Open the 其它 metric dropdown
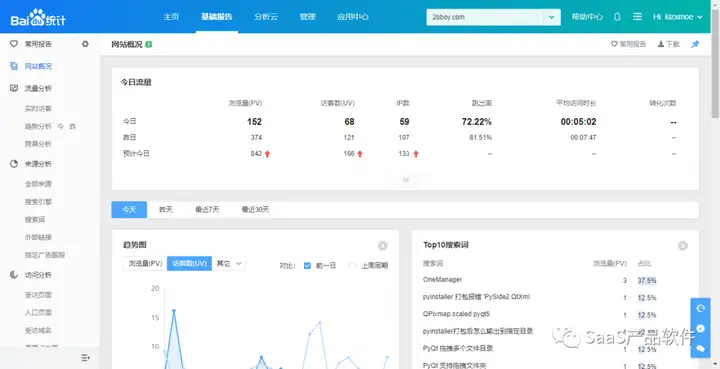This screenshot has height=369, width=720. [x=229, y=263]
